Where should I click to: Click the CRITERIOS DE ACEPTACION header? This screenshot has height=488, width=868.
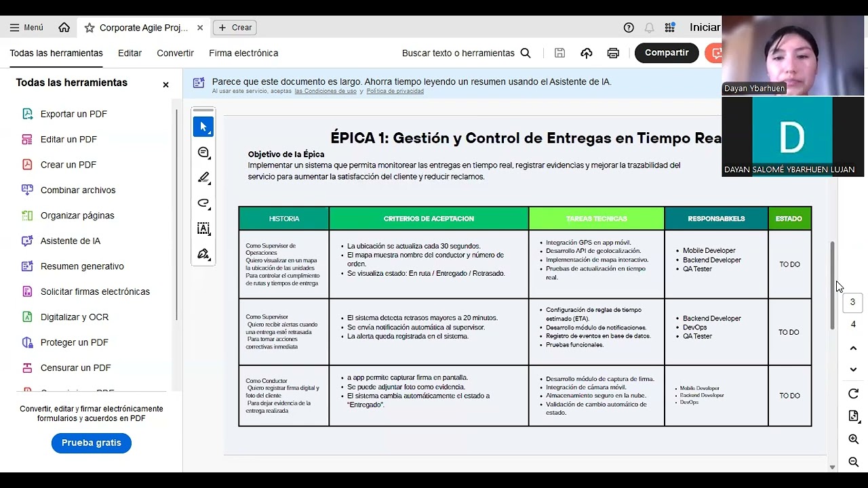pos(429,219)
